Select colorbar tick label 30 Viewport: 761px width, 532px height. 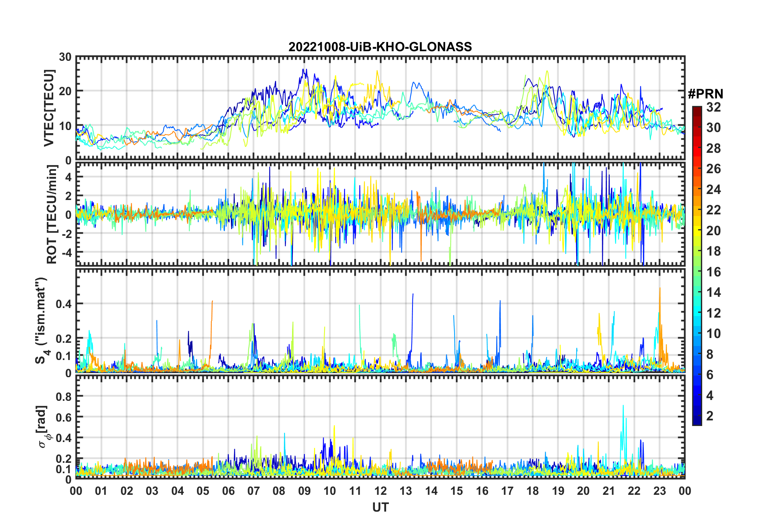click(x=713, y=128)
